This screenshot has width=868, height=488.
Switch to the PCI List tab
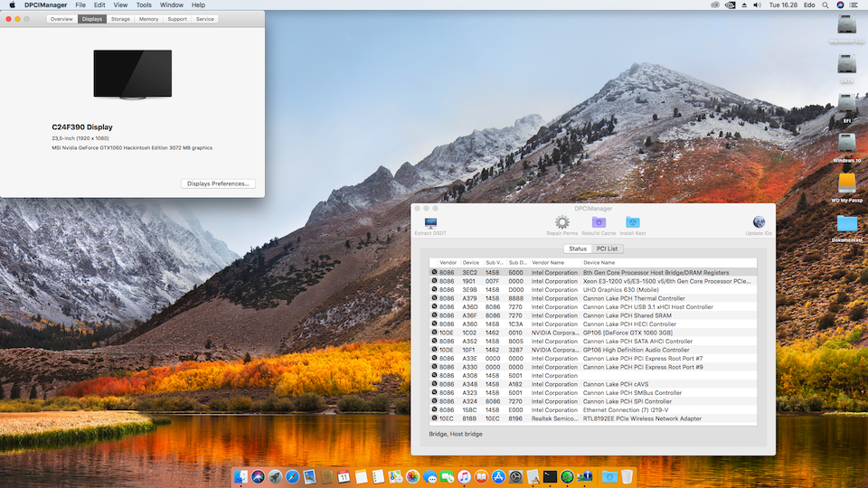pos(608,249)
